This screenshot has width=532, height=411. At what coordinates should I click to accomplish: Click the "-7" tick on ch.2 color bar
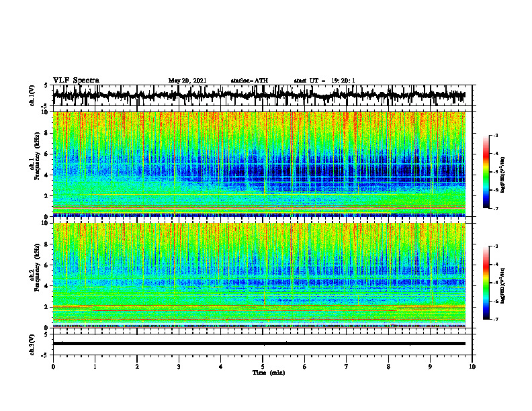pyautogui.click(x=495, y=319)
